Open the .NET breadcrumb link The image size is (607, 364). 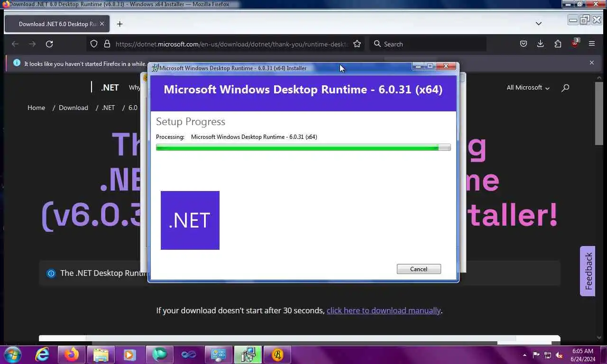(109, 108)
